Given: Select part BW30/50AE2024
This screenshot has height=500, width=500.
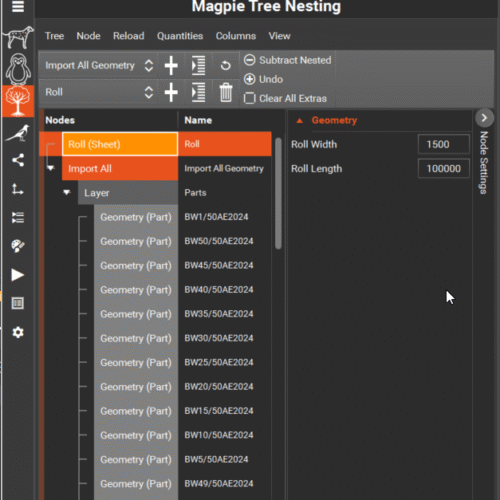Looking at the screenshot, I should (x=219, y=338).
